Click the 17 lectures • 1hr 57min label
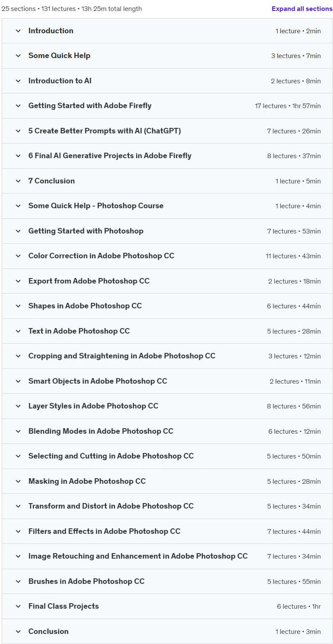 [x=288, y=106]
